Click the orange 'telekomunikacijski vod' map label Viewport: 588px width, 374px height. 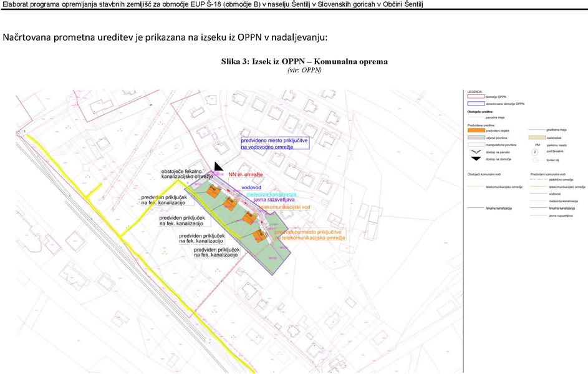coord(284,207)
